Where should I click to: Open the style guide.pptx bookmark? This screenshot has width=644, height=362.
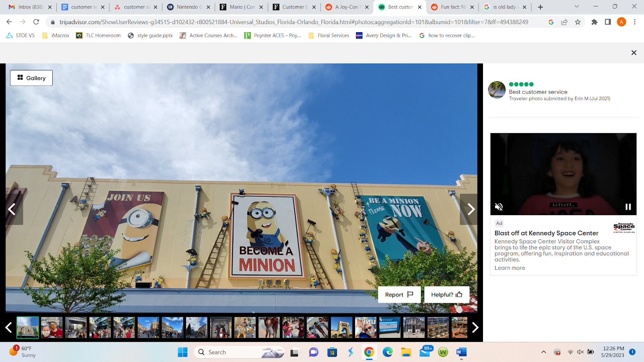[150, 35]
